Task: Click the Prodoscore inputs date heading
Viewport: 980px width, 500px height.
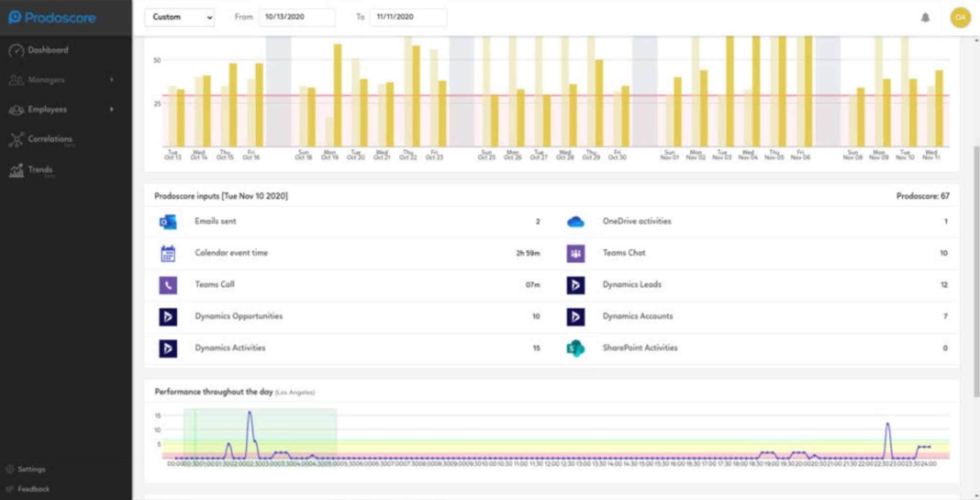Action: pos(221,196)
